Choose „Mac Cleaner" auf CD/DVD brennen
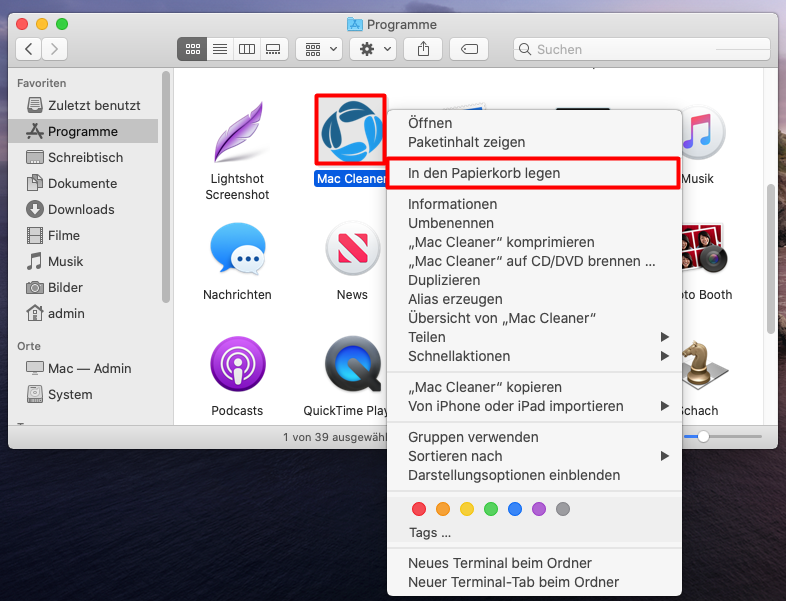This screenshot has width=786, height=601. (534, 262)
